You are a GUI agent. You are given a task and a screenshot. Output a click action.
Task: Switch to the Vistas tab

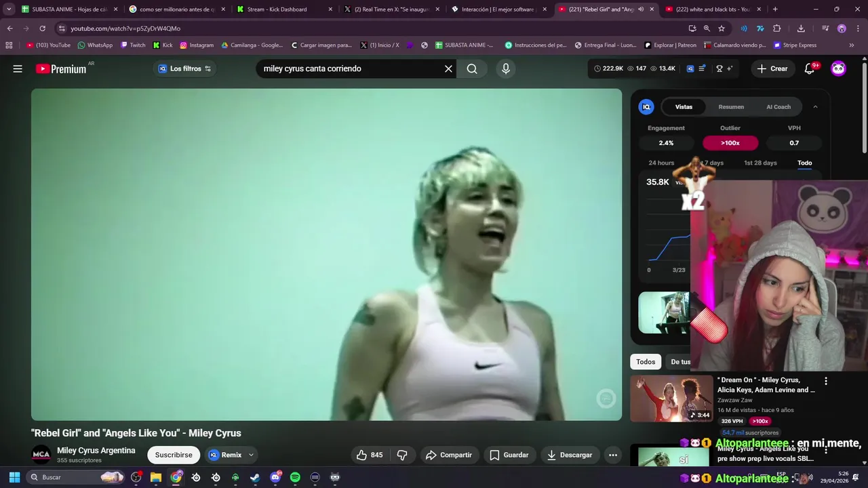pyautogui.click(x=684, y=106)
